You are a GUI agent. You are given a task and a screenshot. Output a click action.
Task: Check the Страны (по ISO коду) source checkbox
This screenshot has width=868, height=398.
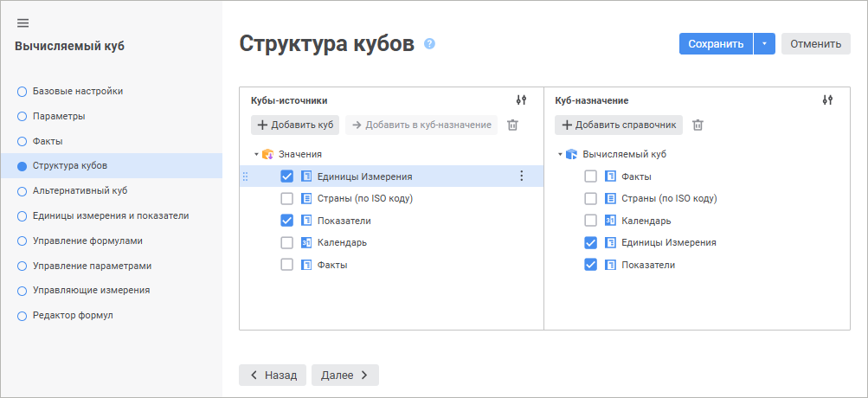287,198
